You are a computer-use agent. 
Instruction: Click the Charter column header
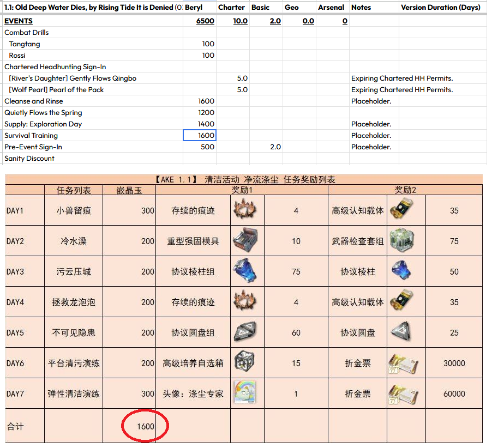[x=232, y=7]
